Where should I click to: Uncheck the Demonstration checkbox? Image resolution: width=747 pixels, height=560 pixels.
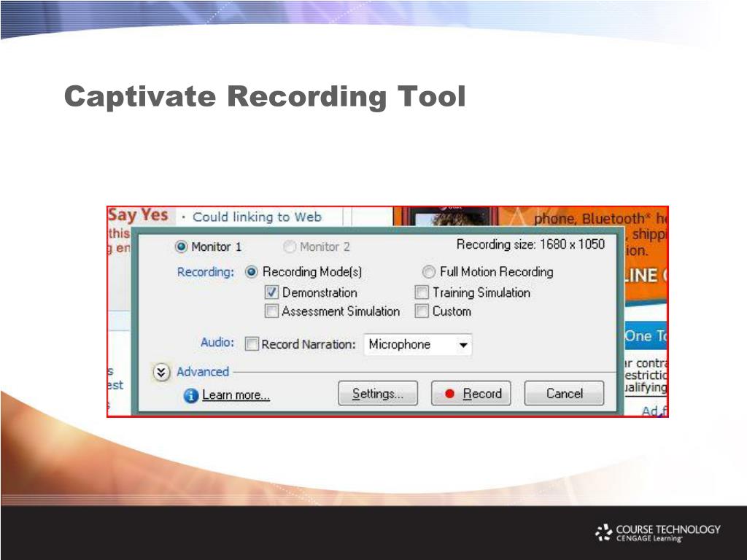tap(271, 292)
